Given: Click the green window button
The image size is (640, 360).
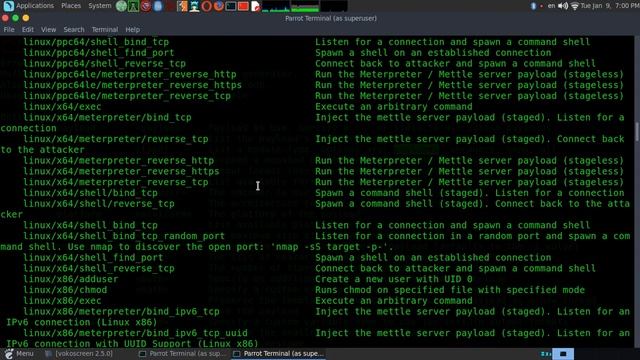Looking at the screenshot, I should [16, 18].
